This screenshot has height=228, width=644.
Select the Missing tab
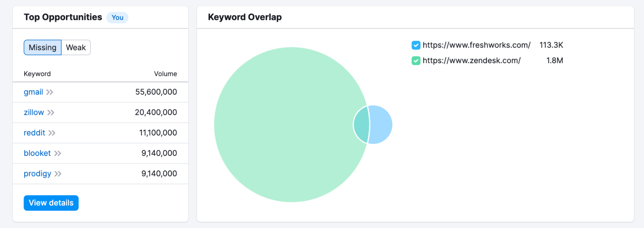tap(43, 48)
